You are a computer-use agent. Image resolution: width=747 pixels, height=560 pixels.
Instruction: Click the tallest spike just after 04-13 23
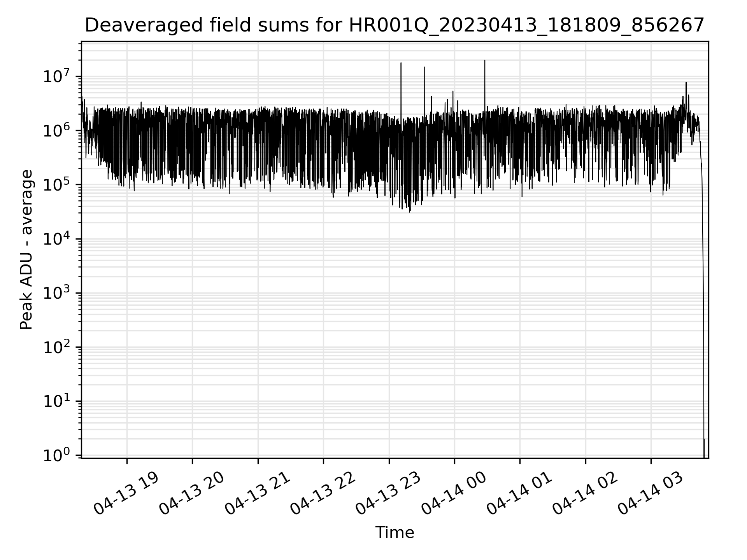pos(401,89)
